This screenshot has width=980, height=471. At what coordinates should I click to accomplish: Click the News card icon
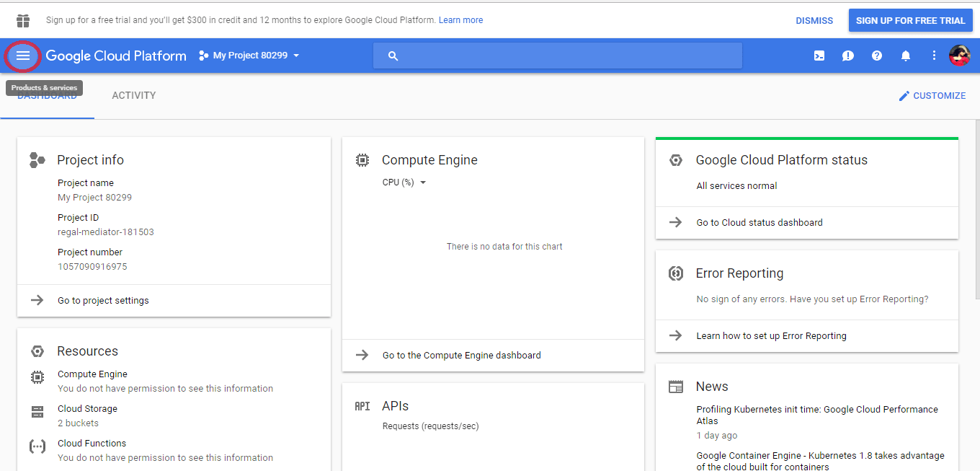[x=676, y=387]
